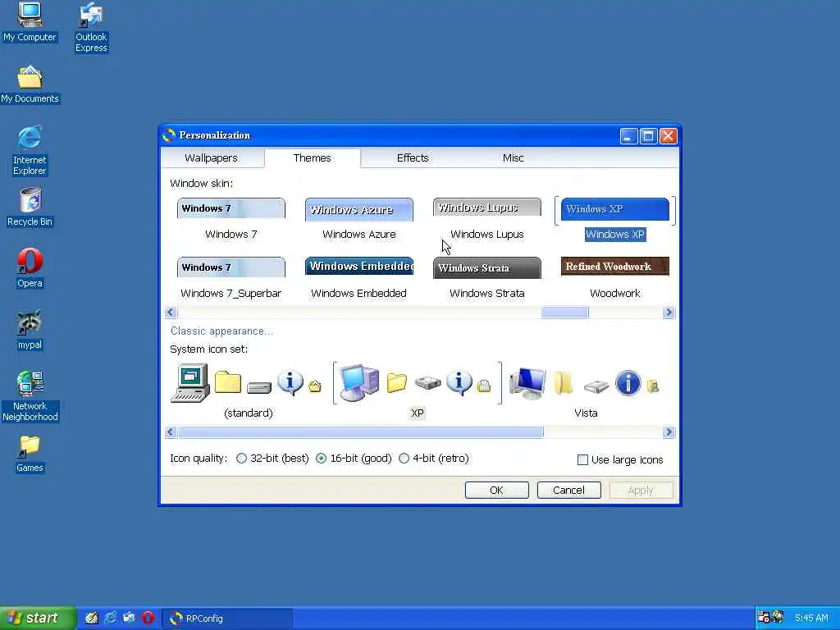The height and width of the screenshot is (630, 840).
Task: Click Internet Explorer quick launch icon
Action: (x=111, y=618)
